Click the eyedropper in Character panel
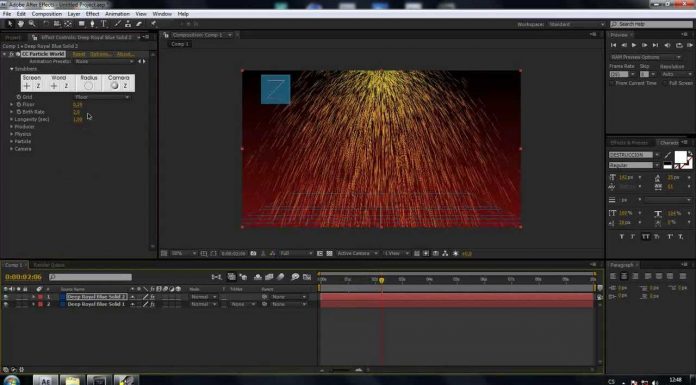696x385 pixels. (x=668, y=155)
